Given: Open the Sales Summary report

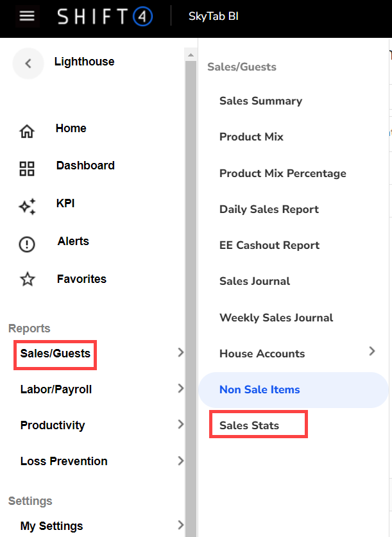Looking at the screenshot, I should (x=260, y=101).
